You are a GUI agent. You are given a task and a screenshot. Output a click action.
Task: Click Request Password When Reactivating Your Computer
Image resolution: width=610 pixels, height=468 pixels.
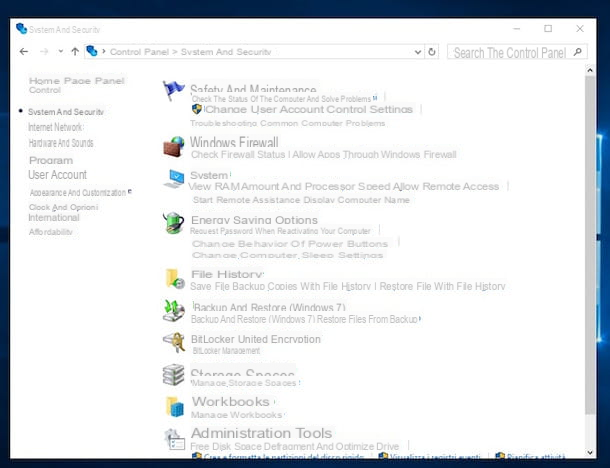280,231
